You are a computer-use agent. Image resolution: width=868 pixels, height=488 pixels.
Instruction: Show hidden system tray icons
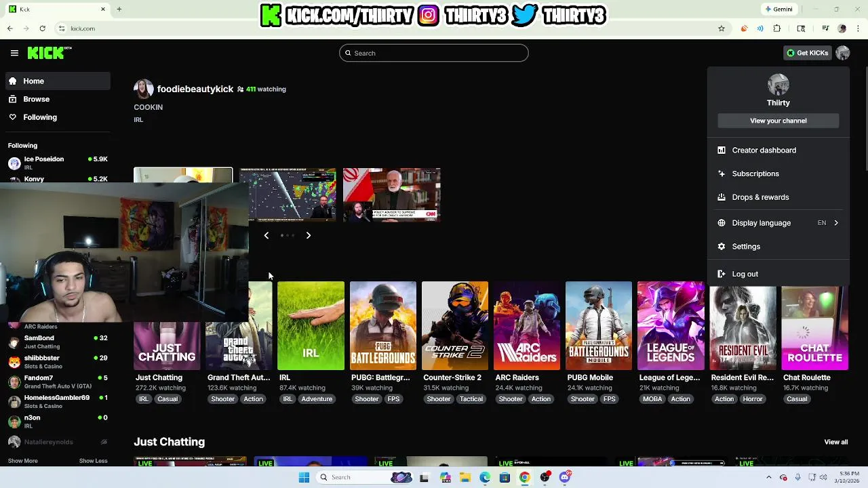(768, 477)
